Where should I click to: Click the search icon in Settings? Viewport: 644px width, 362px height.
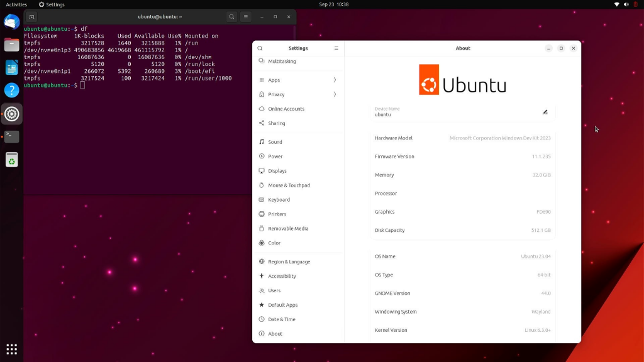pos(260,48)
